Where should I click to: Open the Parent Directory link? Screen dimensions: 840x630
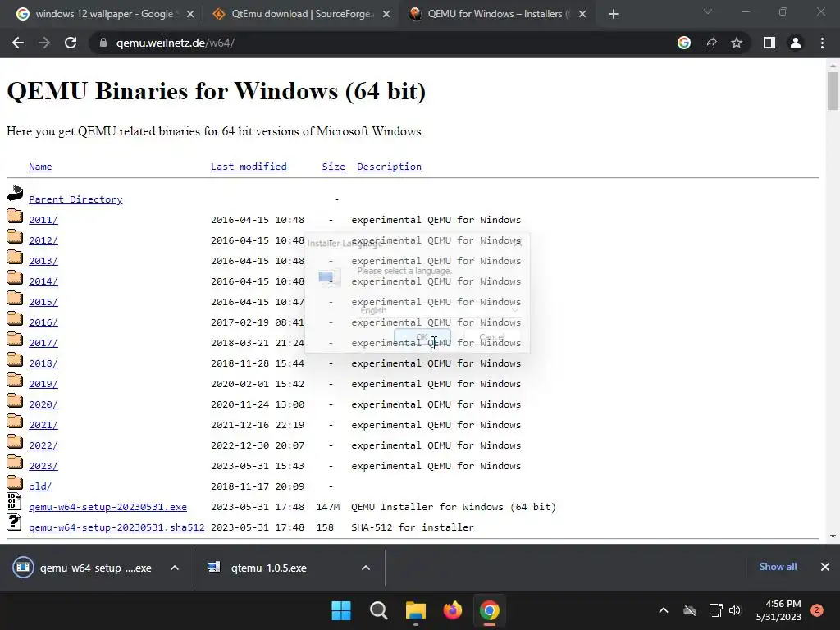(x=75, y=199)
